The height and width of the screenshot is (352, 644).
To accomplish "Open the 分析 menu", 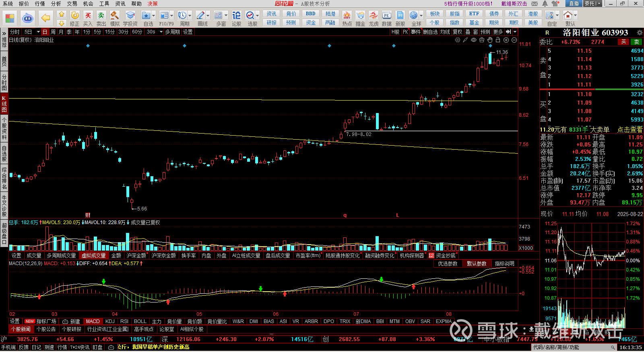I will (56, 4).
